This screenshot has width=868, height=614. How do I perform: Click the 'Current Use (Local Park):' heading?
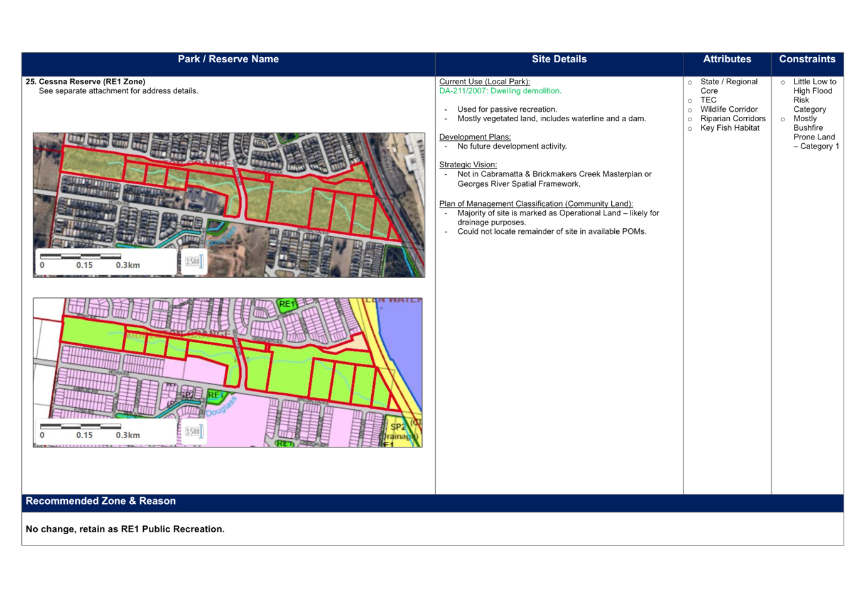click(485, 82)
